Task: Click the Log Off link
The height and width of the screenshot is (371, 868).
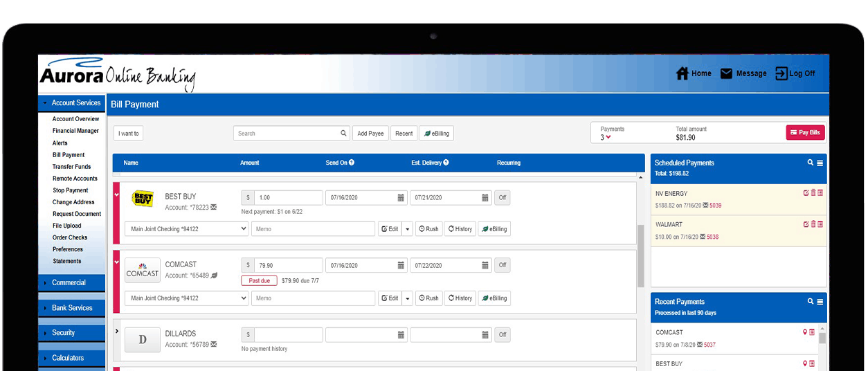Action: coord(795,73)
